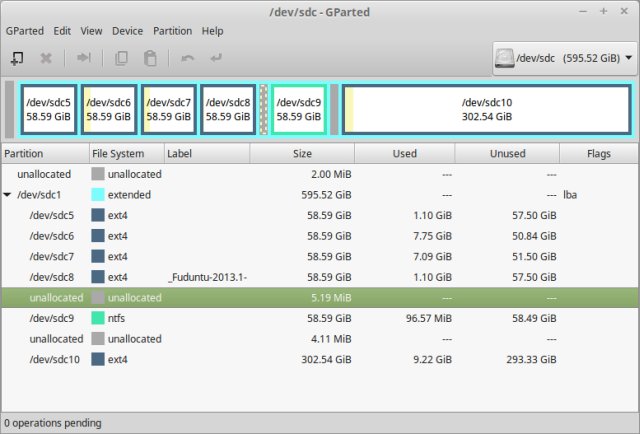Select the /dev/sdc8 row in list
This screenshot has height=434, width=640.
coord(320,277)
